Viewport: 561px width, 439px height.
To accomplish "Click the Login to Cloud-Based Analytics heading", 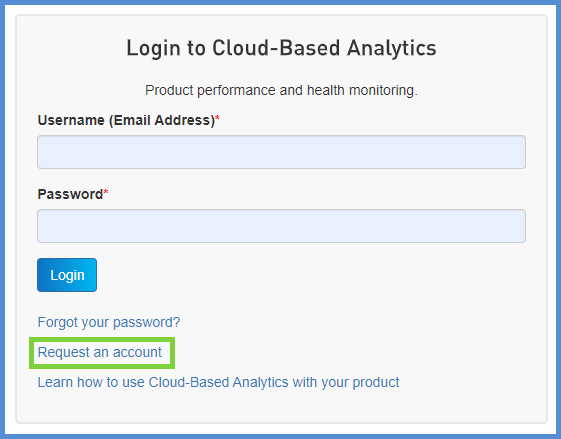I will (x=281, y=48).
